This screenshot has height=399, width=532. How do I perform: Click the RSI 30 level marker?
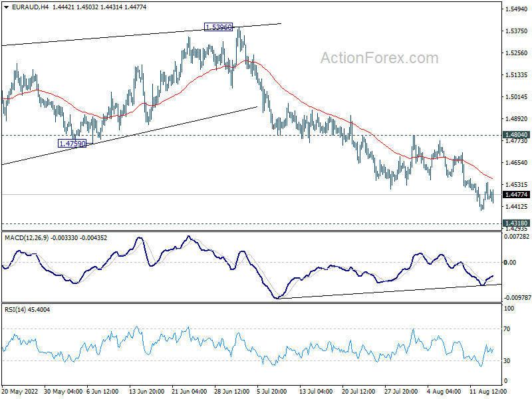point(507,360)
